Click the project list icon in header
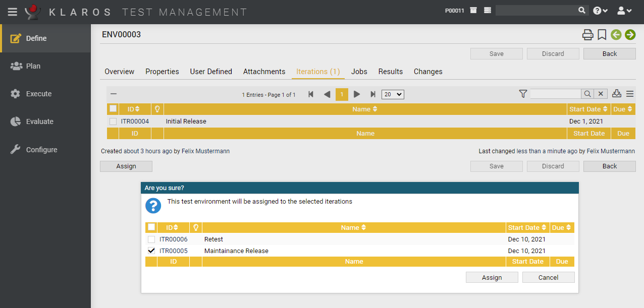Screen dimensions: 644x308 point(488,10)
